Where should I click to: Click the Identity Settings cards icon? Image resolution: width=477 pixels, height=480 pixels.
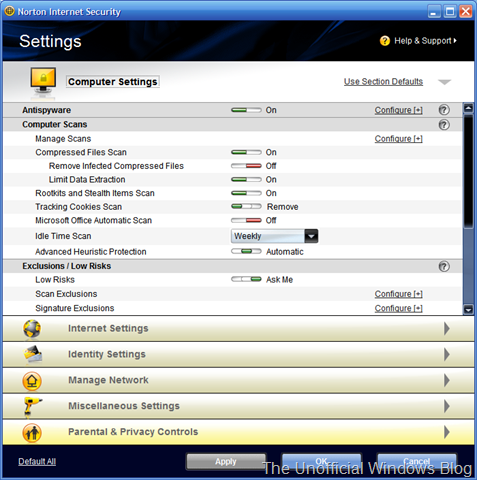33,354
